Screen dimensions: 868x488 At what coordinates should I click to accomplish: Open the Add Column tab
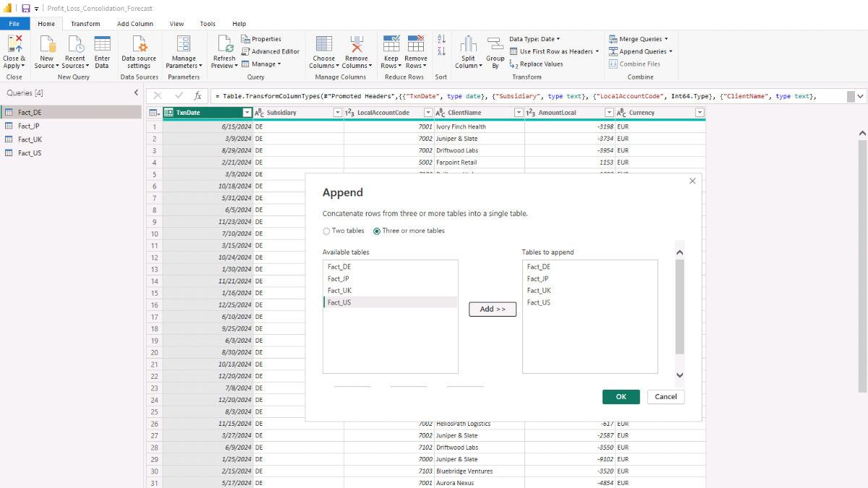135,24
